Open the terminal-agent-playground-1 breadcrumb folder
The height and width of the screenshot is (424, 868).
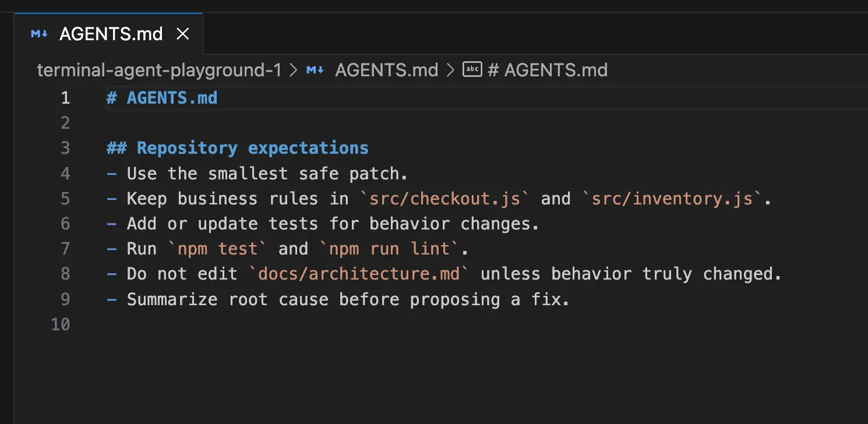159,70
